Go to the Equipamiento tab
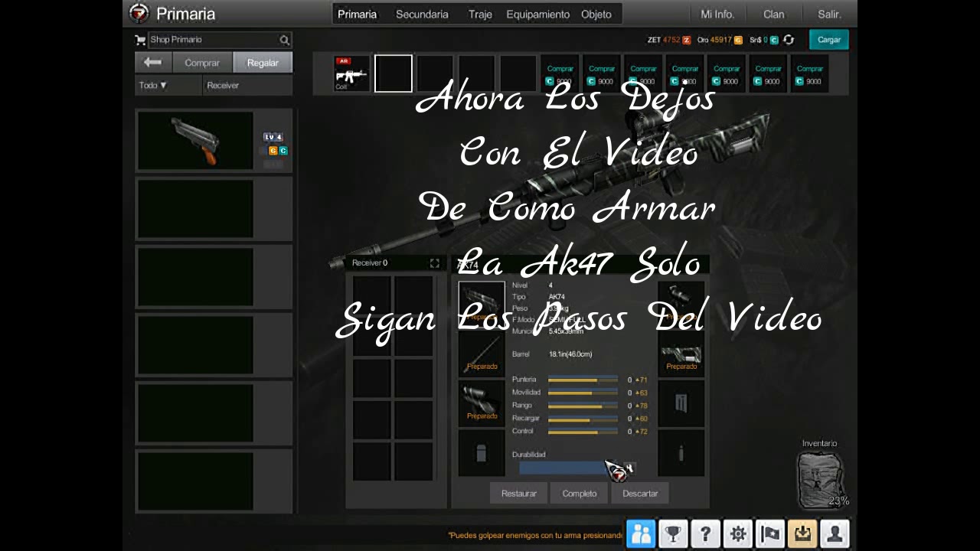Image resolution: width=980 pixels, height=551 pixels. coord(538,15)
